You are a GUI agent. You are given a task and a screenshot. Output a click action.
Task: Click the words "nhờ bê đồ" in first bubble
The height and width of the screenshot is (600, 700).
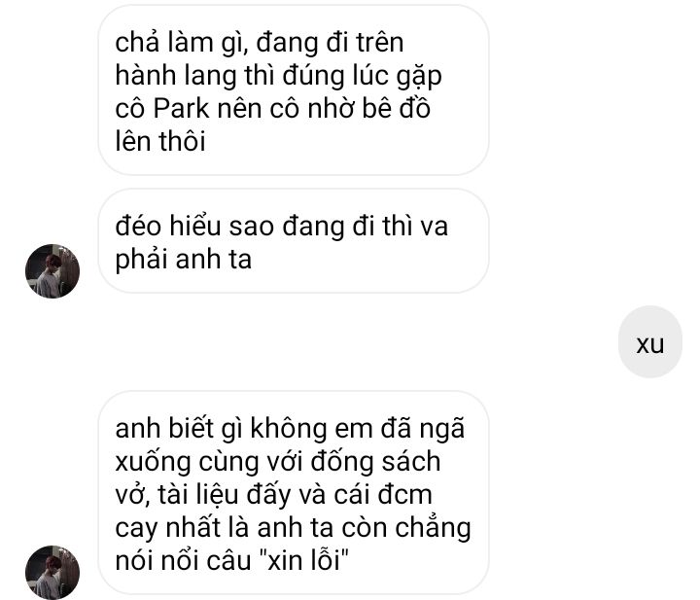click(x=368, y=108)
